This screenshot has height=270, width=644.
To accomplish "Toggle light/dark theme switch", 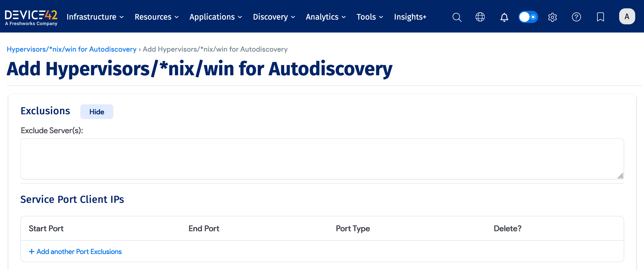I will coord(528,17).
